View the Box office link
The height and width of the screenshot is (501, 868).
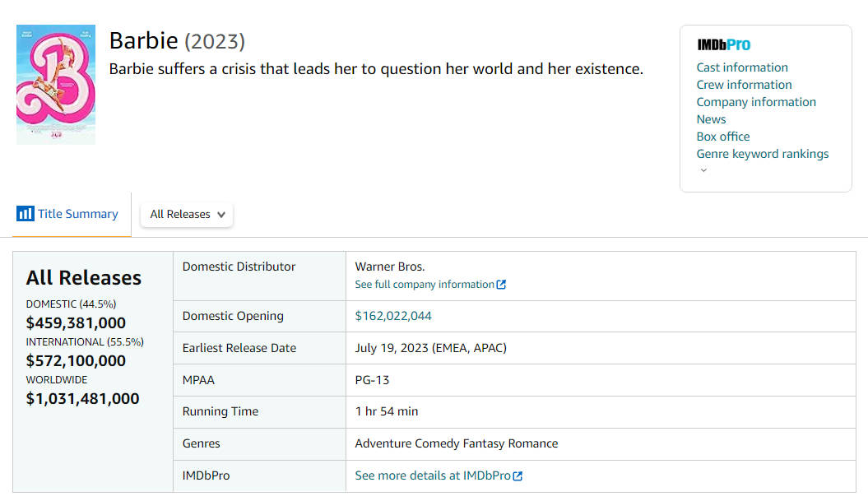tap(722, 137)
